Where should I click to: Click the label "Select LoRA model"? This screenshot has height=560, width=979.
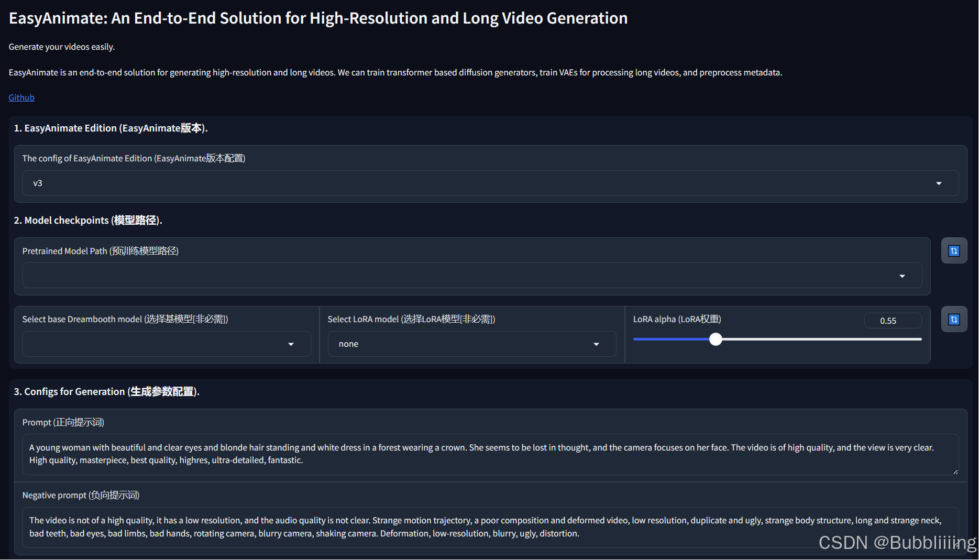pos(411,320)
